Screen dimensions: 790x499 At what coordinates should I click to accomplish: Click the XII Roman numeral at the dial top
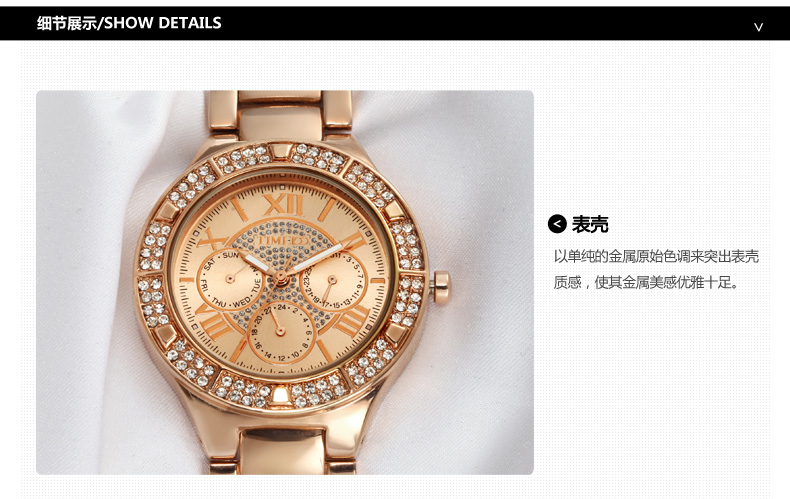(284, 206)
